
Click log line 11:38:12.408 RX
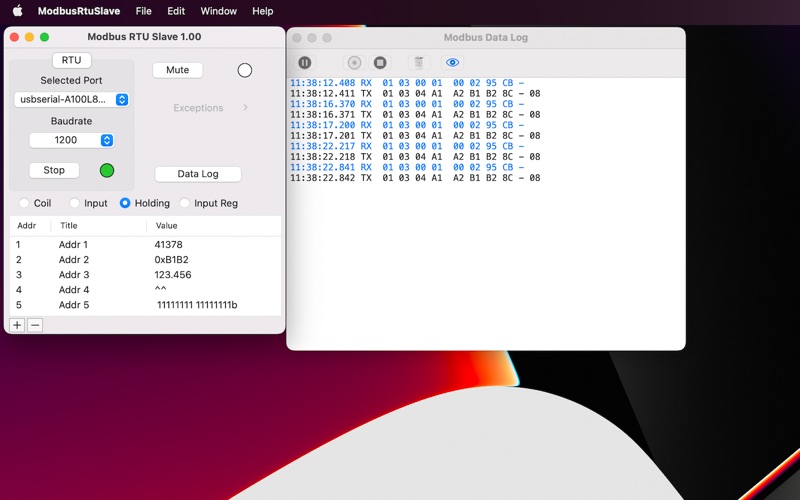(407, 83)
